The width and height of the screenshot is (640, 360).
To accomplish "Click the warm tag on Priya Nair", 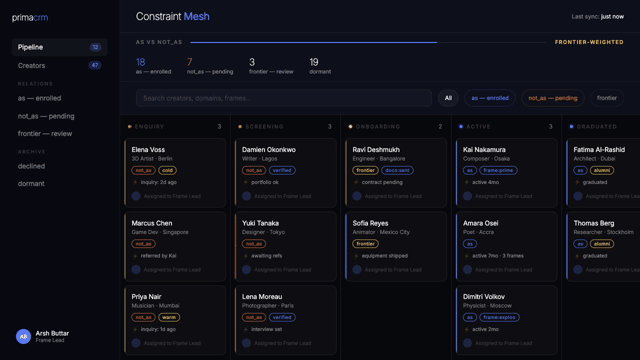I will [x=169, y=317].
